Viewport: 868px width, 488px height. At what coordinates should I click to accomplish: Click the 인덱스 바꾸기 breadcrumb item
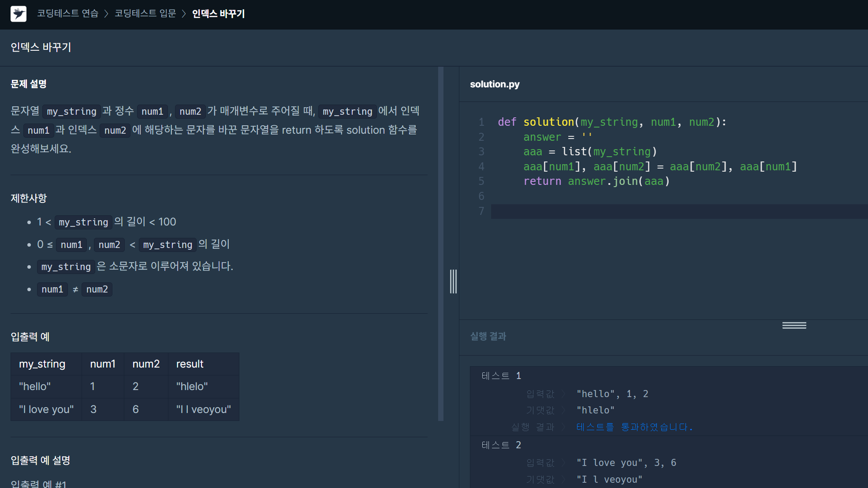[x=218, y=14]
